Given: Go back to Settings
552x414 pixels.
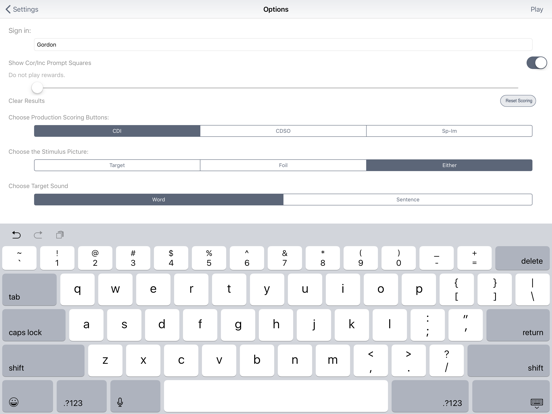Looking at the screenshot, I should point(22,10).
